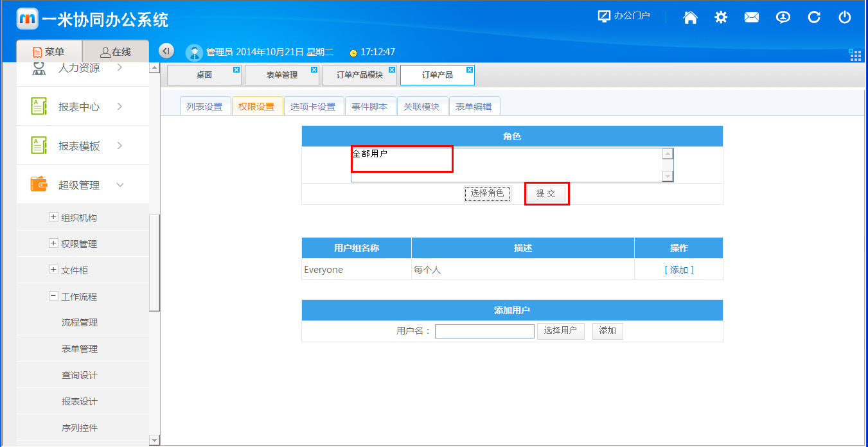Log out with the power icon
Image resolution: width=868 pixels, height=447 pixels.
[x=845, y=17]
